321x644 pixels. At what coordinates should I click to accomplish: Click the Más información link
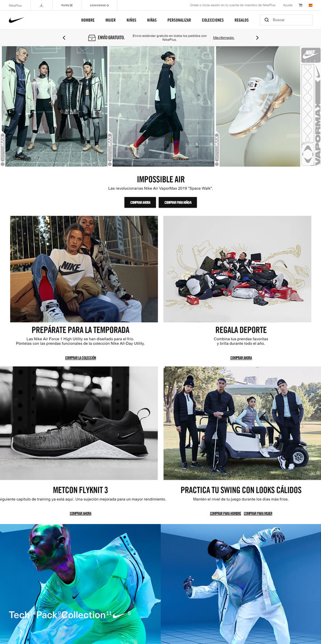pos(224,38)
